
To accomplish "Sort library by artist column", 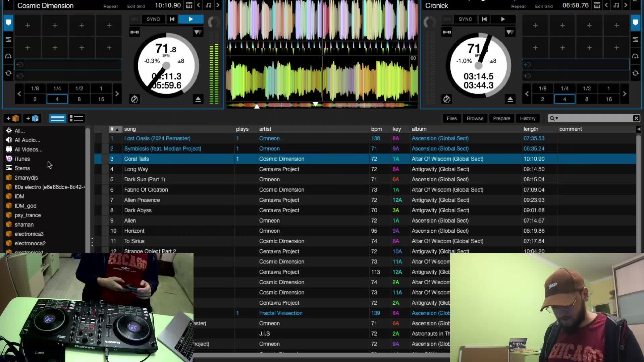I will pyautogui.click(x=265, y=129).
